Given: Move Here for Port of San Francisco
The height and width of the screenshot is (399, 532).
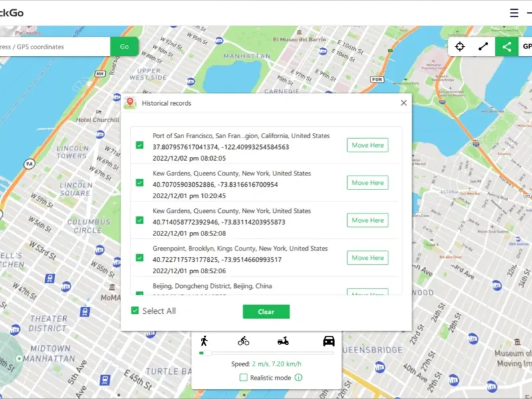Looking at the screenshot, I should click(368, 145).
